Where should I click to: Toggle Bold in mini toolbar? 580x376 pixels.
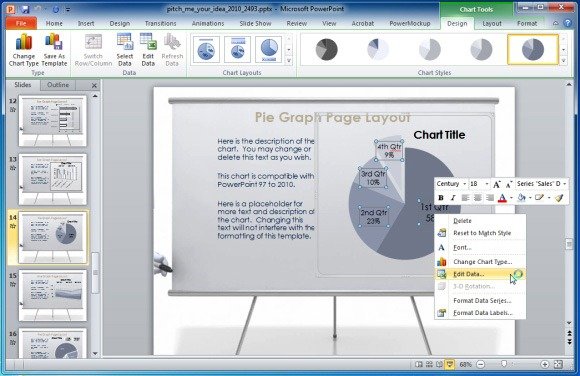tap(441, 198)
